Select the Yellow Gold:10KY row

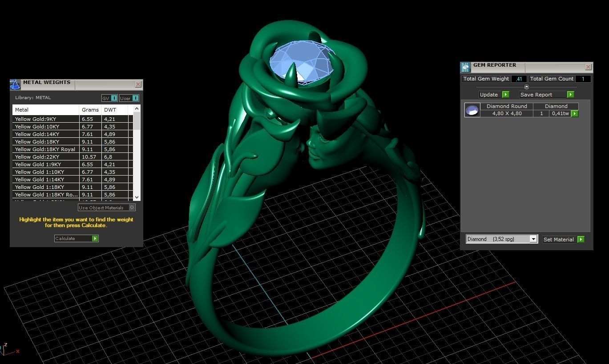point(73,127)
